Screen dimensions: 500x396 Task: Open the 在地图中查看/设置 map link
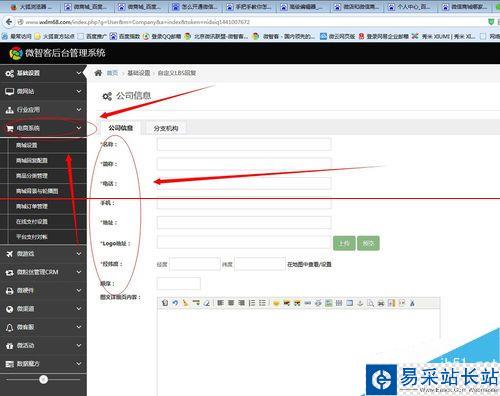309,264
